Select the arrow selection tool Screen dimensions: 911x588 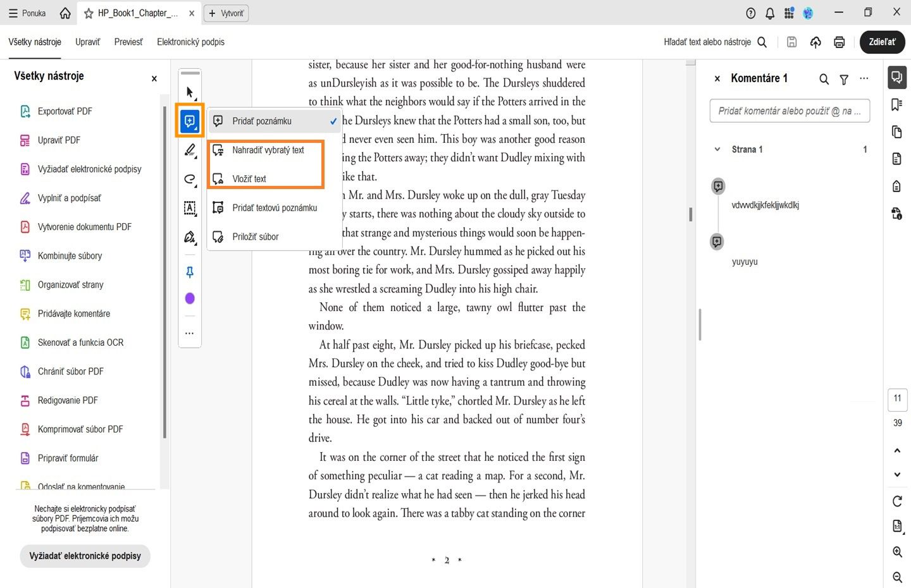pos(190,92)
